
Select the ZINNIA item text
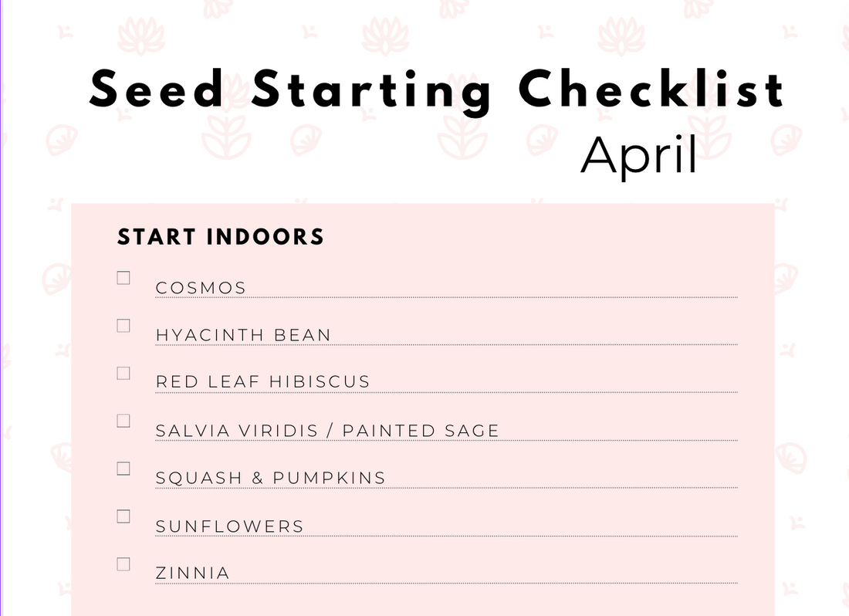(193, 574)
